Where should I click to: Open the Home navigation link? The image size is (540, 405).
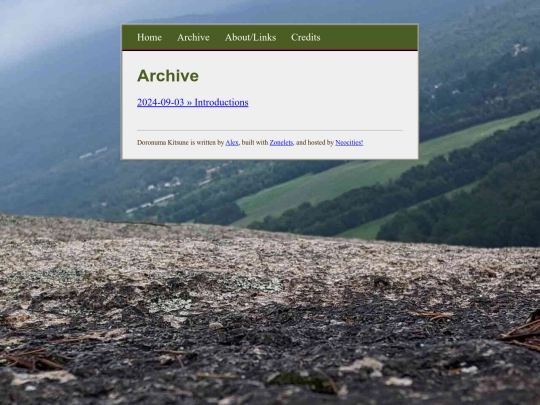[x=149, y=37]
